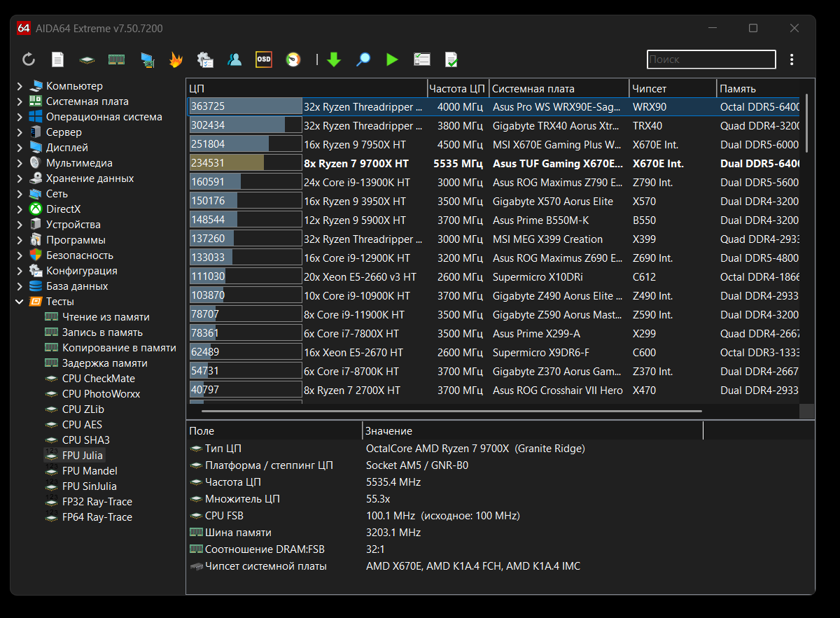This screenshot has height=618, width=840.
Task: Open FPU SinJulia benchmark
Action: tap(89, 486)
